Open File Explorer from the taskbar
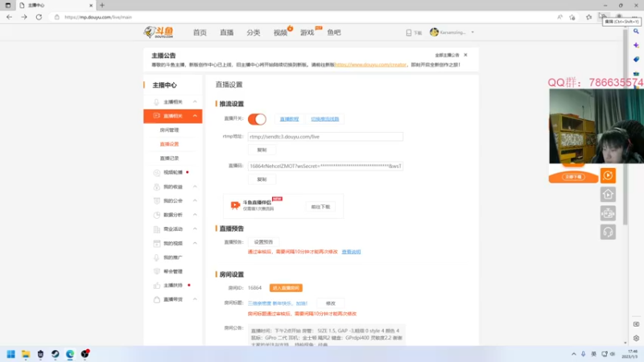This screenshot has height=362, width=644. click(x=26, y=354)
